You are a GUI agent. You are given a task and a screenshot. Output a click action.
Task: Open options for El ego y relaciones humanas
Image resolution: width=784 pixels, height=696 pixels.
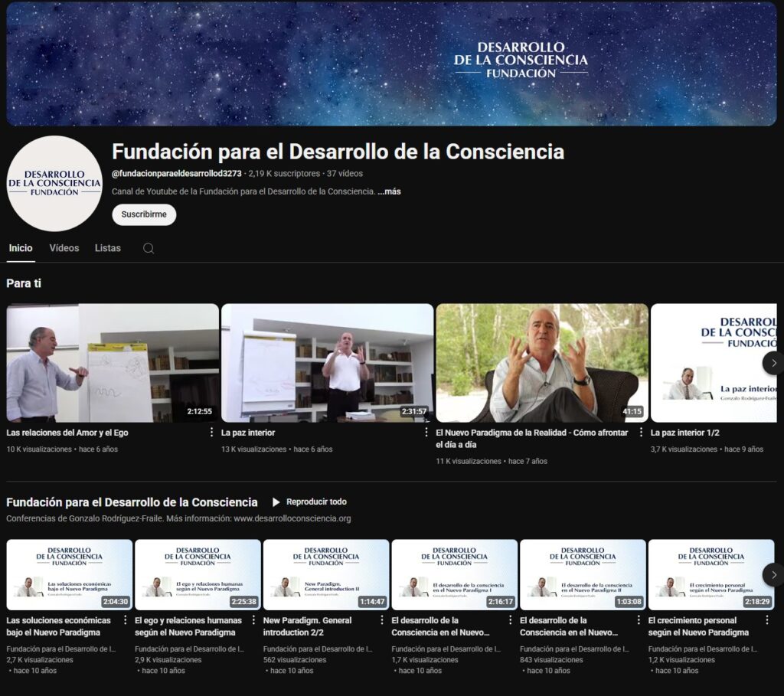pos(253,620)
